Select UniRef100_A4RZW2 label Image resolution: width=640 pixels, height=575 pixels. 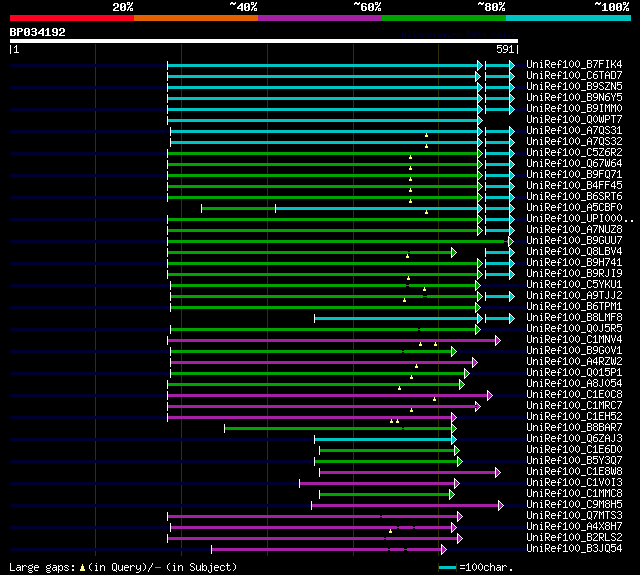[x=574, y=362]
